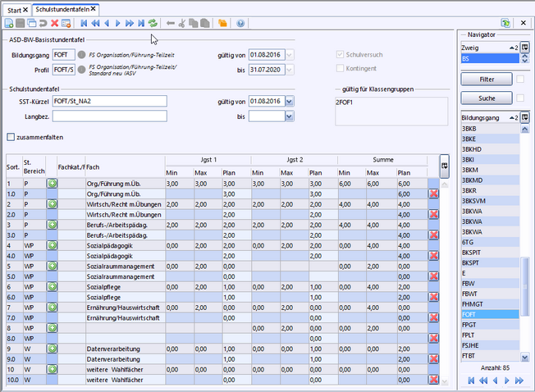This screenshot has height=392, width=535.
Task: Click the blue help question mark icon
Action: pos(240,24)
